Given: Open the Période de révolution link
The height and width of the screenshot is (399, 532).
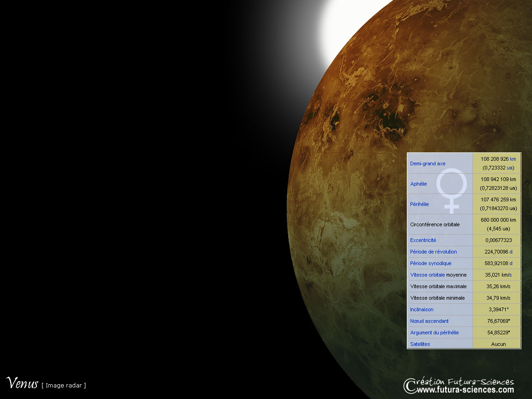Looking at the screenshot, I should click(433, 252).
